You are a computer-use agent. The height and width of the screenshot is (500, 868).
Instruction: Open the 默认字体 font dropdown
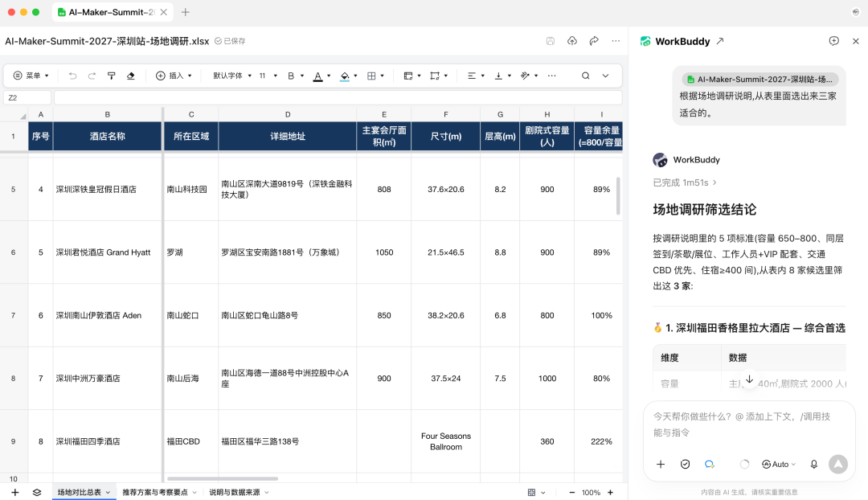point(232,76)
